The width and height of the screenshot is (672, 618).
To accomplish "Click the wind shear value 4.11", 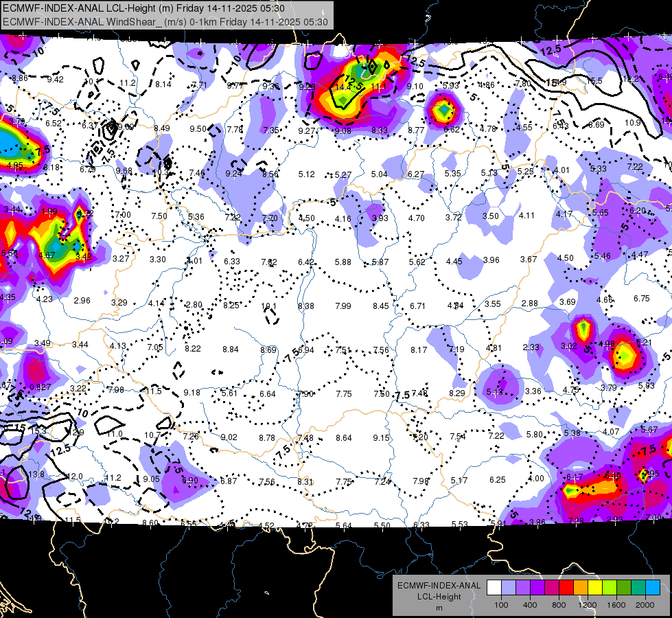I will tap(526, 216).
